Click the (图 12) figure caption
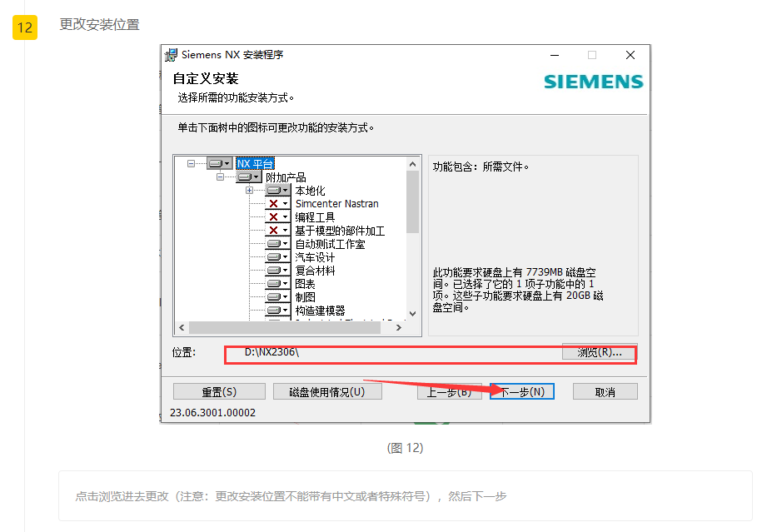Viewport: 762px width, 532px height. pyautogui.click(x=406, y=447)
